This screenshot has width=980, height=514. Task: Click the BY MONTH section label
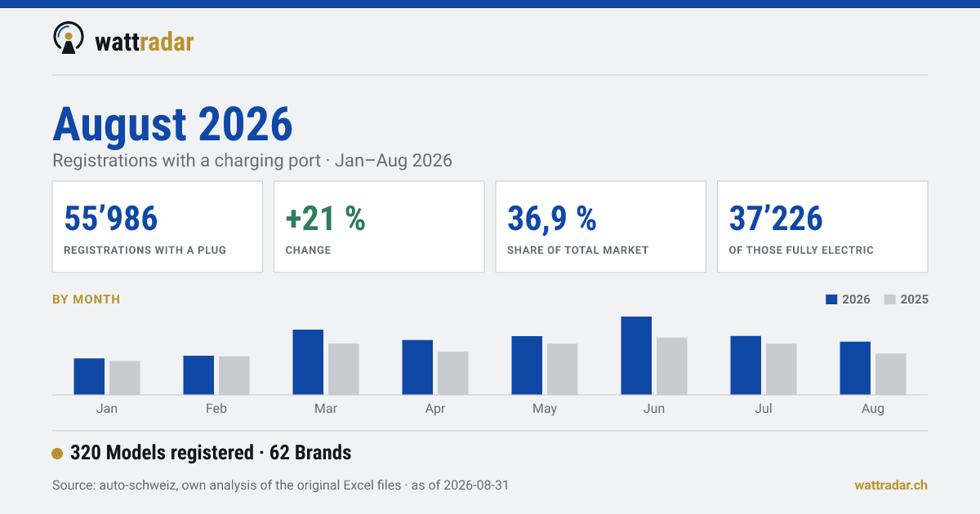coord(87,299)
